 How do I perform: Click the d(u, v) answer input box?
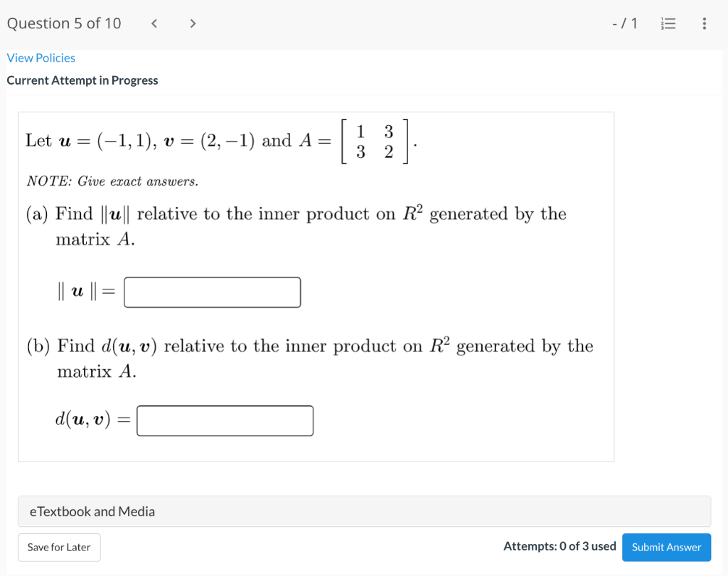tap(225, 421)
